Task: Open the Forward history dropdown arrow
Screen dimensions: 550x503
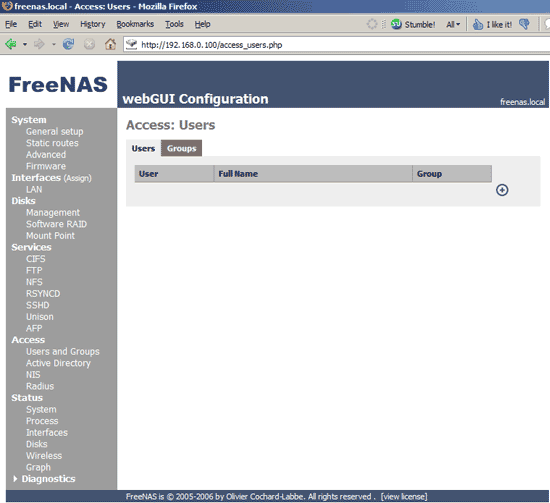Action: point(54,45)
